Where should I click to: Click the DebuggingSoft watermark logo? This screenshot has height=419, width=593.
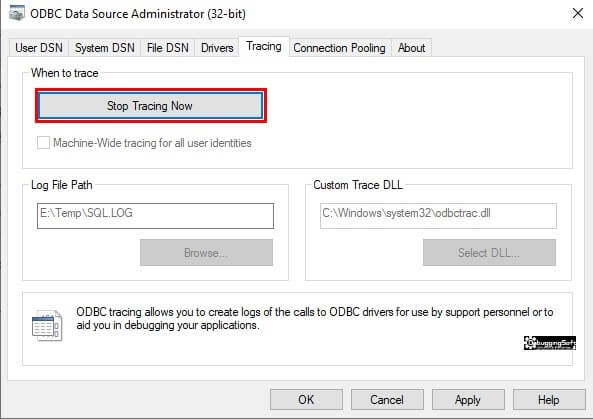point(550,343)
